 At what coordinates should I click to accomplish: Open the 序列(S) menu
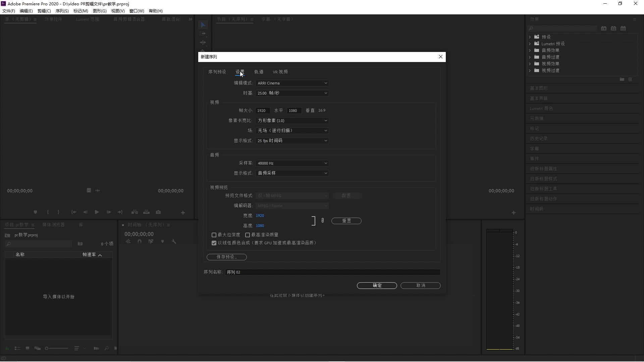tap(62, 11)
